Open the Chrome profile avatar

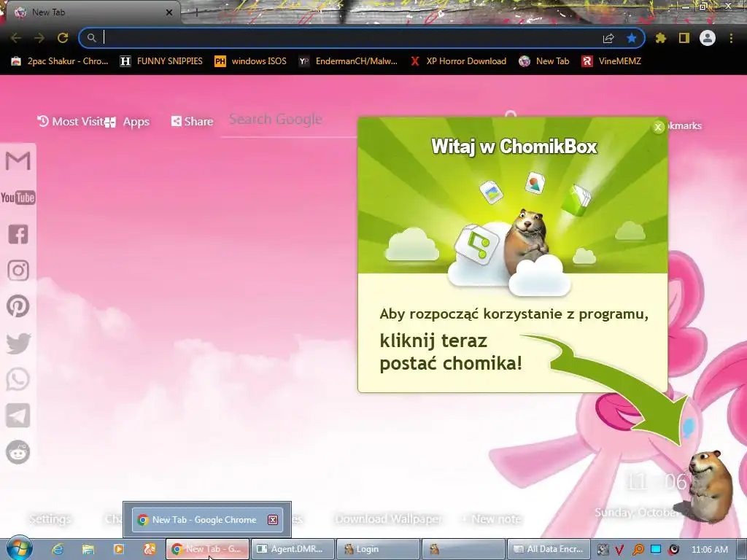click(x=708, y=38)
